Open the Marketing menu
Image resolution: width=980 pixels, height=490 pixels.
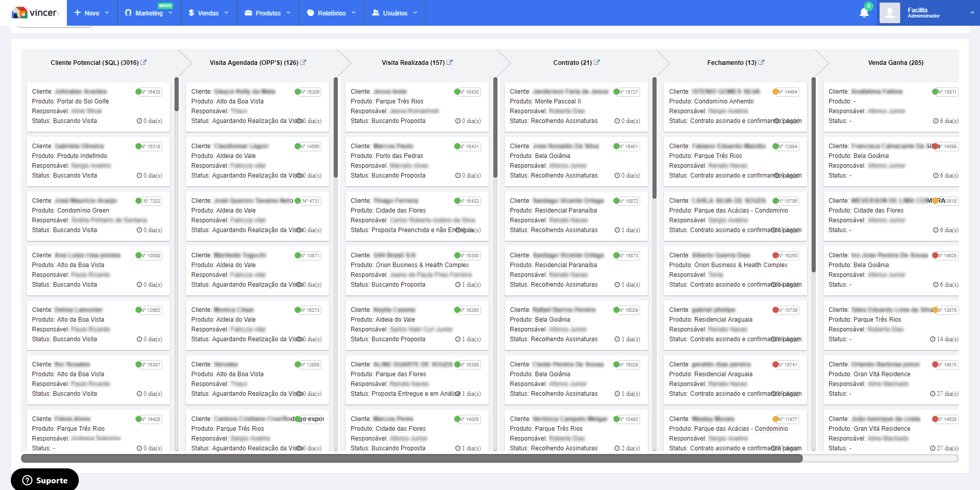point(149,13)
